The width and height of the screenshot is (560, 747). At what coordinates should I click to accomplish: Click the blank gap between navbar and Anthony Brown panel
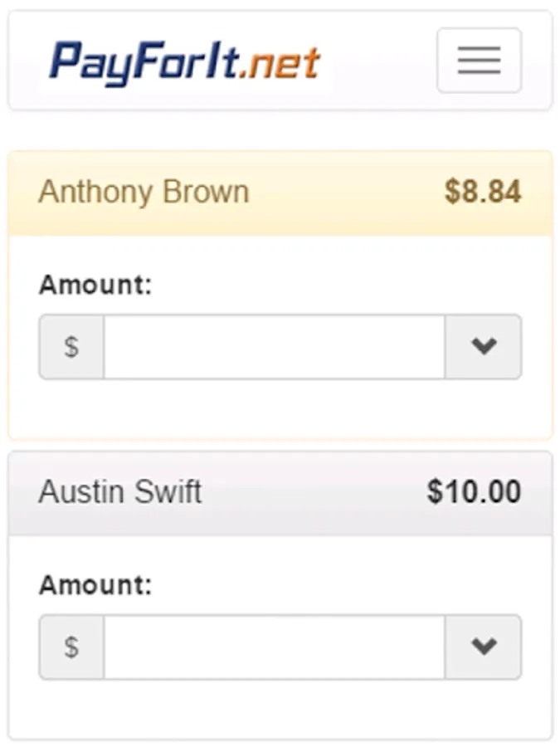(280, 130)
